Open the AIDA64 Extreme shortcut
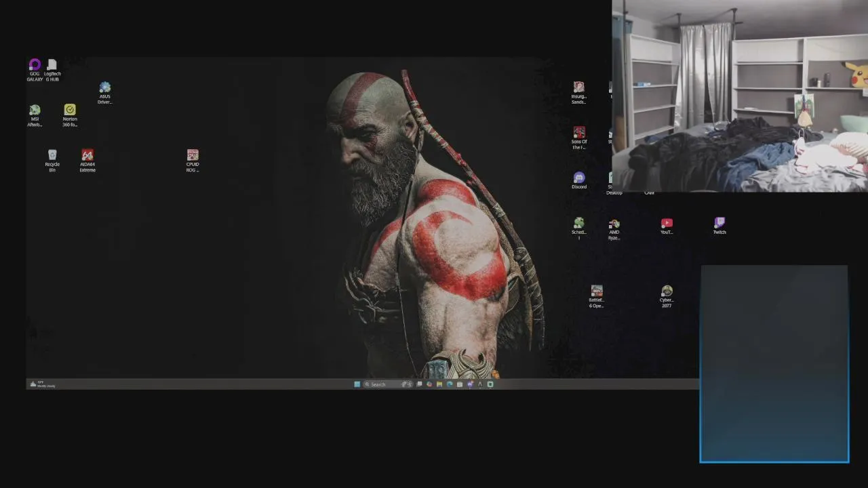Viewport: 868px width, 488px height. (x=87, y=161)
